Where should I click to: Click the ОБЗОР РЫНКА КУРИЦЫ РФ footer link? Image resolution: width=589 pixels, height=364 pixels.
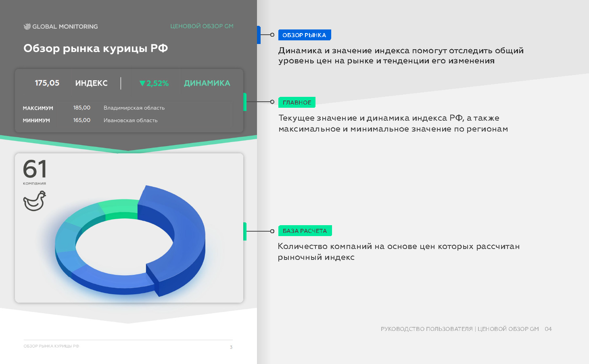point(52,346)
